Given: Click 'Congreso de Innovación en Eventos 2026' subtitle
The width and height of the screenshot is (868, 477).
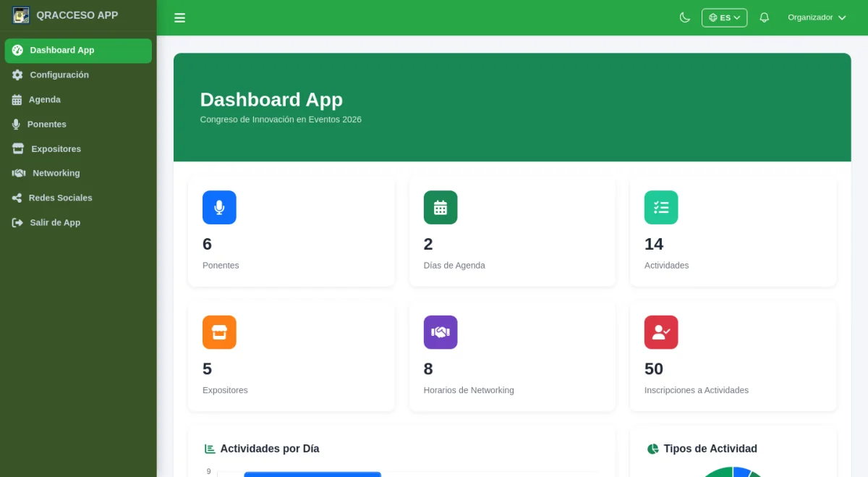Looking at the screenshot, I should (x=281, y=119).
